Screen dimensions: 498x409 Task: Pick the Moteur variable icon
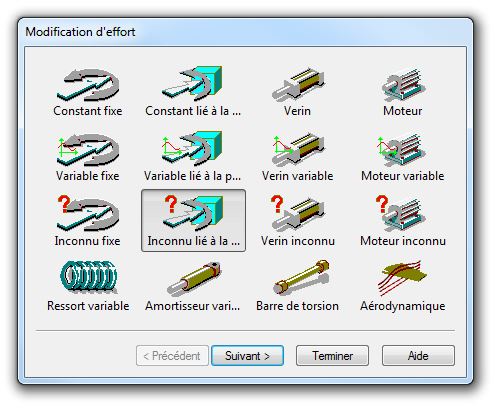(x=401, y=149)
